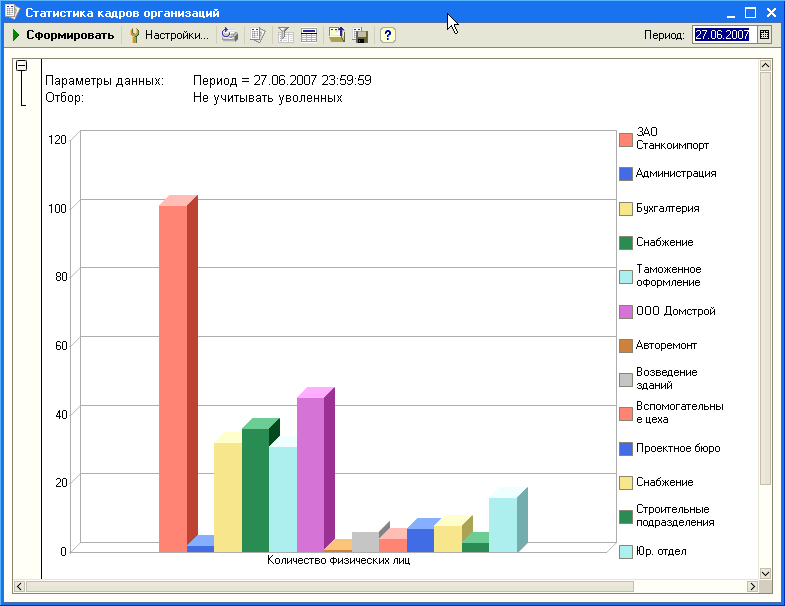Image resolution: width=785 pixels, height=606 pixels.
Task: Click Сформировать to generate the report
Action: (x=63, y=35)
